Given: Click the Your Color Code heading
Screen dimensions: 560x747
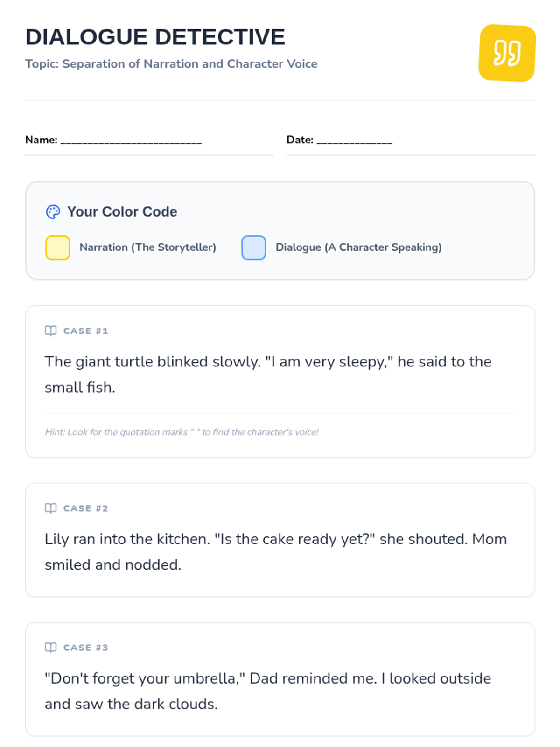Looking at the screenshot, I should tap(122, 212).
